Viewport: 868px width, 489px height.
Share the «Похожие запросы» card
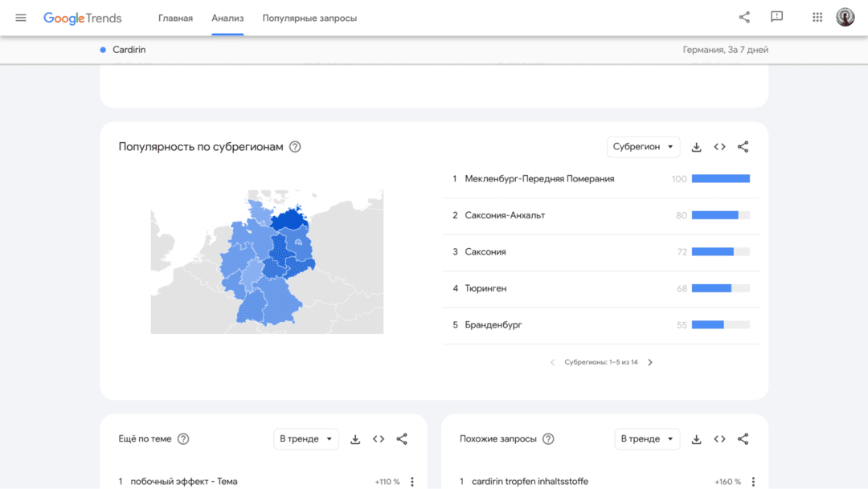[743, 439]
